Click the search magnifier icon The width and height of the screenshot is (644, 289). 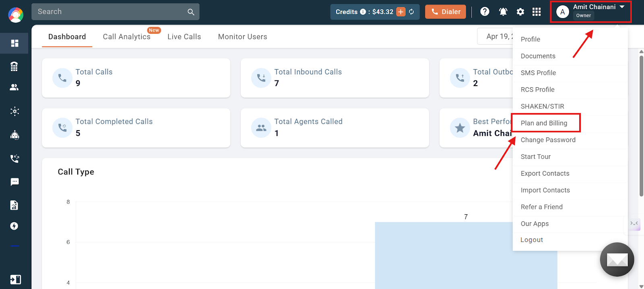[191, 12]
